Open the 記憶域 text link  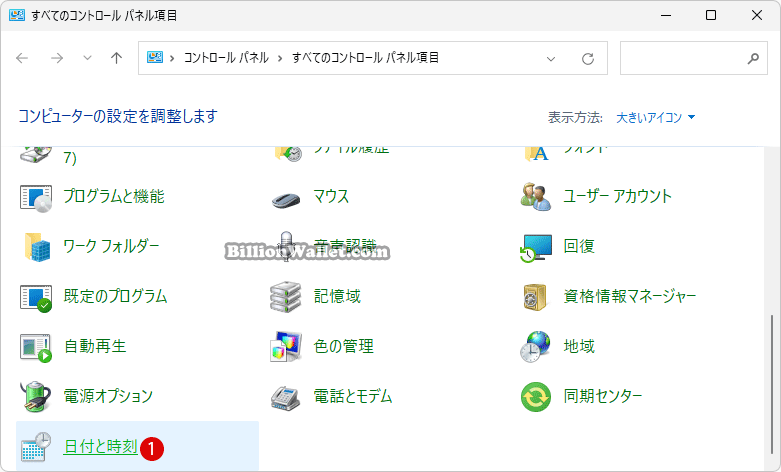337,296
